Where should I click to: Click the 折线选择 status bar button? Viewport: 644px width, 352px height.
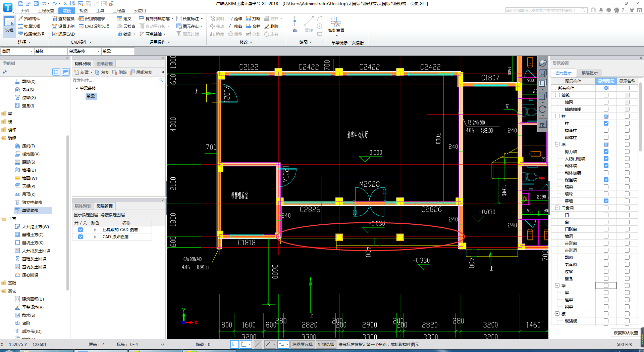pos(326,345)
